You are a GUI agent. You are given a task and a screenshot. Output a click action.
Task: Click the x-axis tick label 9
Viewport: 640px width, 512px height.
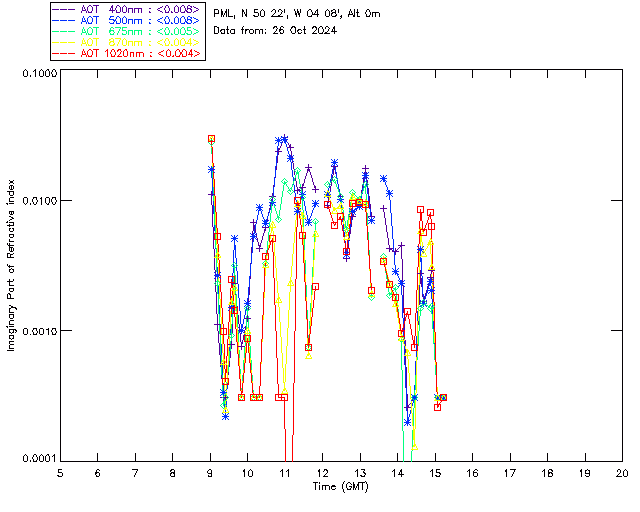click(210, 473)
